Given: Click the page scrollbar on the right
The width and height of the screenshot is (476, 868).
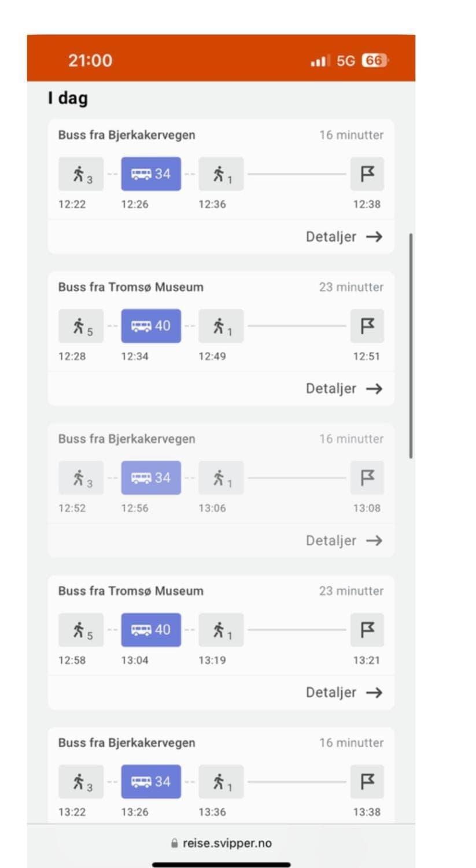Looking at the screenshot, I should [x=411, y=346].
